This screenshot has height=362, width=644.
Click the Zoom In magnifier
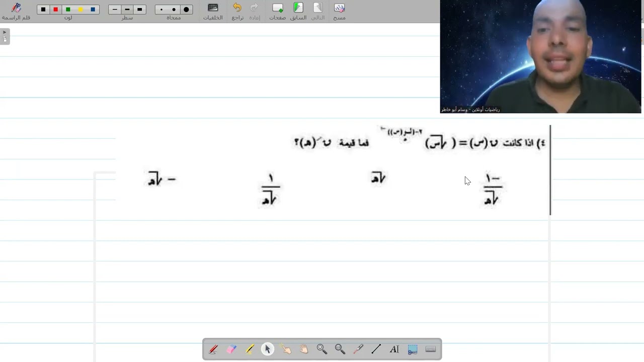click(322, 349)
